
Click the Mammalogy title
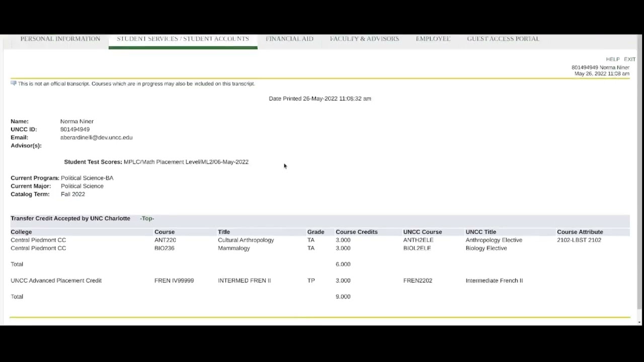(x=234, y=248)
